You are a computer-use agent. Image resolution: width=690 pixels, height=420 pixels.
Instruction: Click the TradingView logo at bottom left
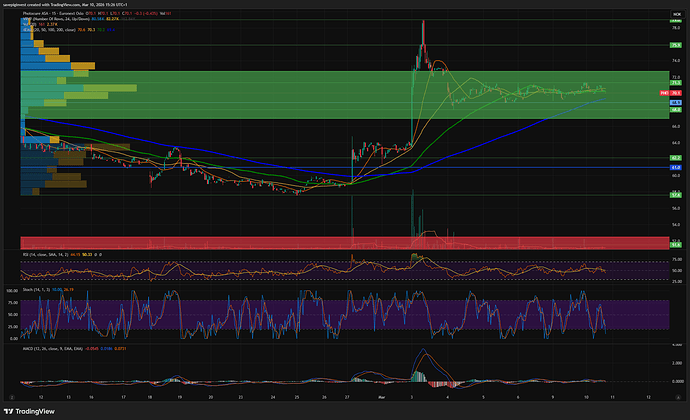click(x=32, y=408)
